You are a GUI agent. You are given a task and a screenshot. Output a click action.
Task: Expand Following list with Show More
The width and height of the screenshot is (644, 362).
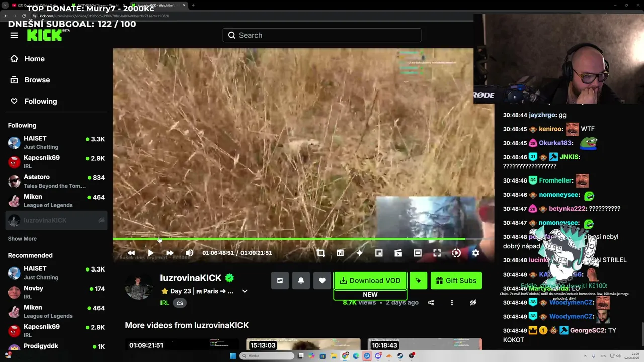tap(22, 239)
